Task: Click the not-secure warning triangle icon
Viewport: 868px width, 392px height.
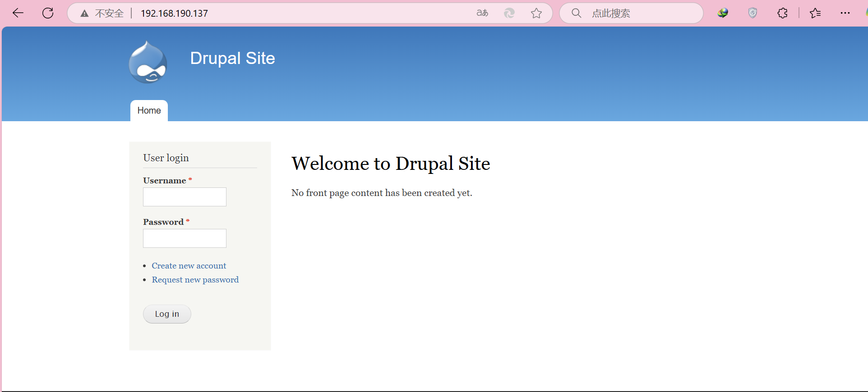Action: point(84,14)
